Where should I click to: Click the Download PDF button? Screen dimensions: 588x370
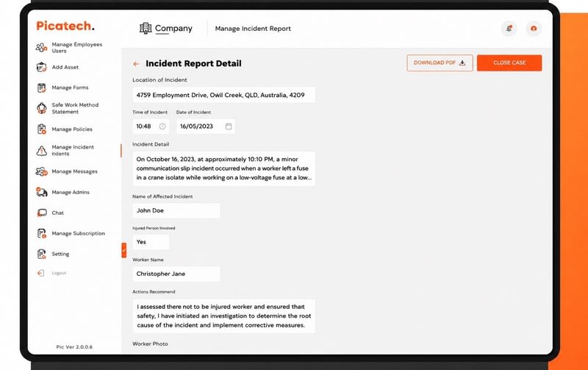[x=440, y=63]
